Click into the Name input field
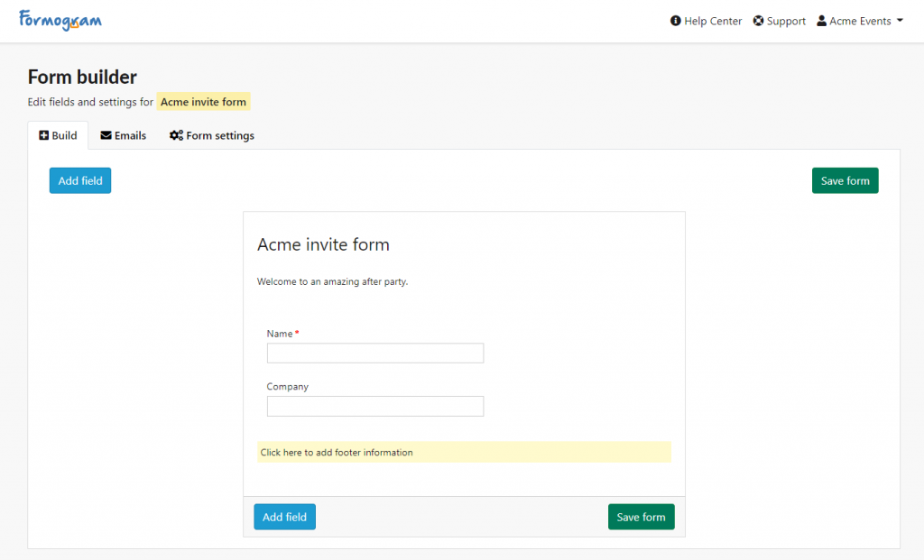The width and height of the screenshot is (924, 560). click(375, 353)
